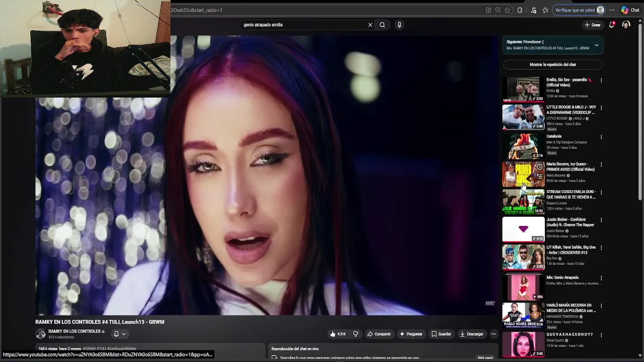
Task: Open options menu for Catalonia video
Action: pos(601,137)
